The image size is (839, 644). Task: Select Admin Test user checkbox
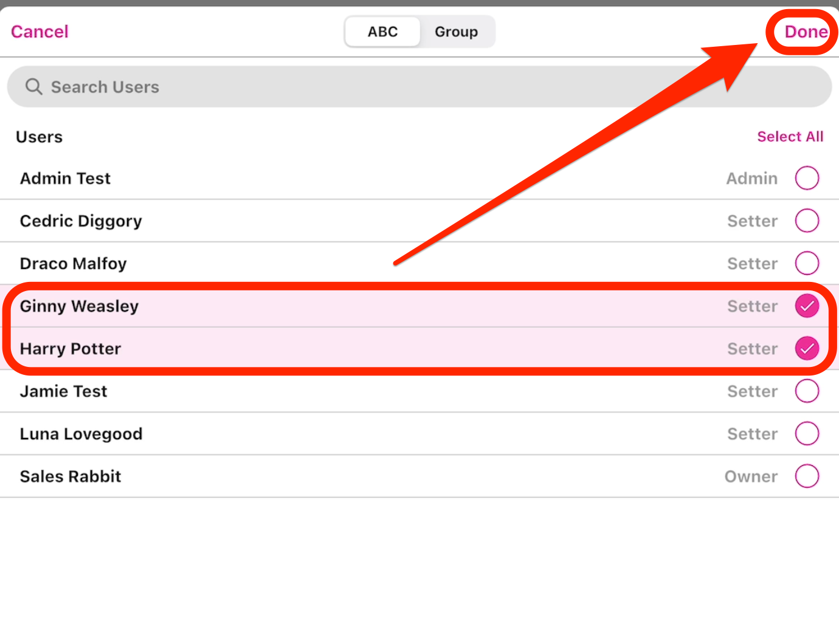807,178
